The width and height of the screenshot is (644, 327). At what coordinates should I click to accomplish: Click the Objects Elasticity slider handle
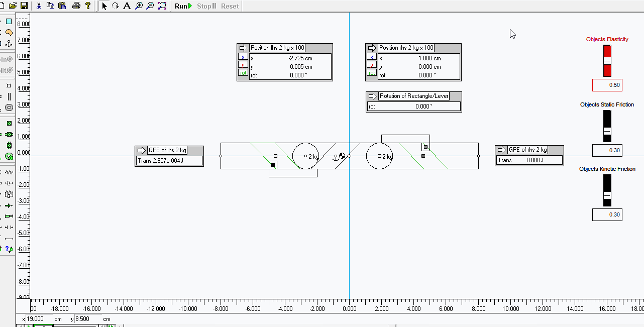(x=607, y=60)
